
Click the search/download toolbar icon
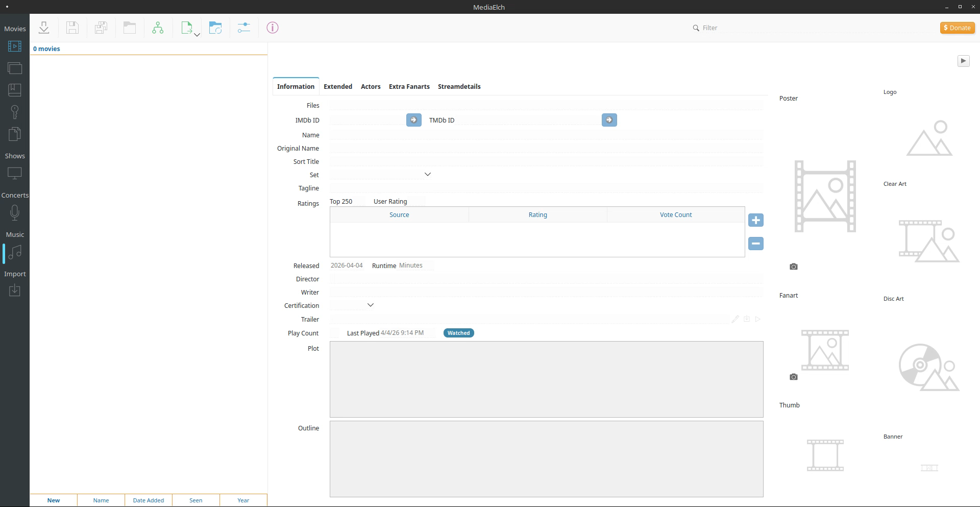(x=44, y=28)
